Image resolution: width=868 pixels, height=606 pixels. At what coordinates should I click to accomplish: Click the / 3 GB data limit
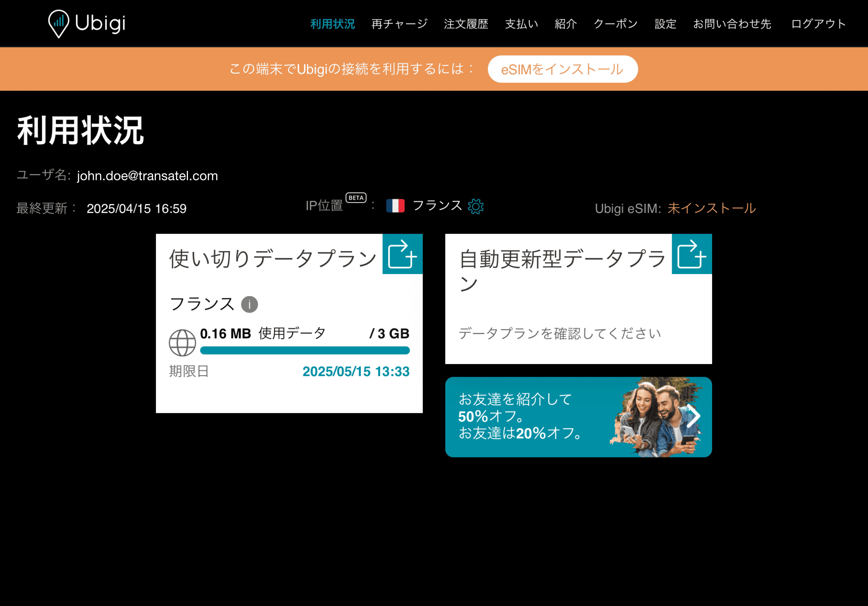[389, 334]
